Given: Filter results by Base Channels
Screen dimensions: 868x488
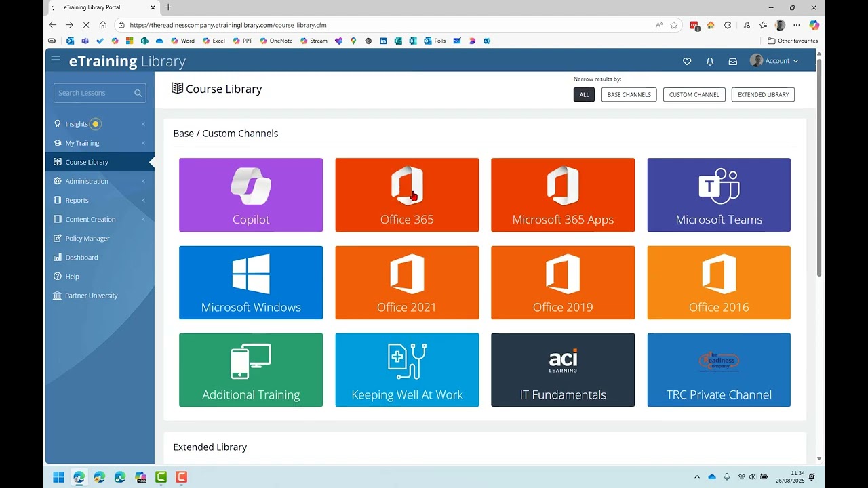Looking at the screenshot, I should (x=629, y=95).
